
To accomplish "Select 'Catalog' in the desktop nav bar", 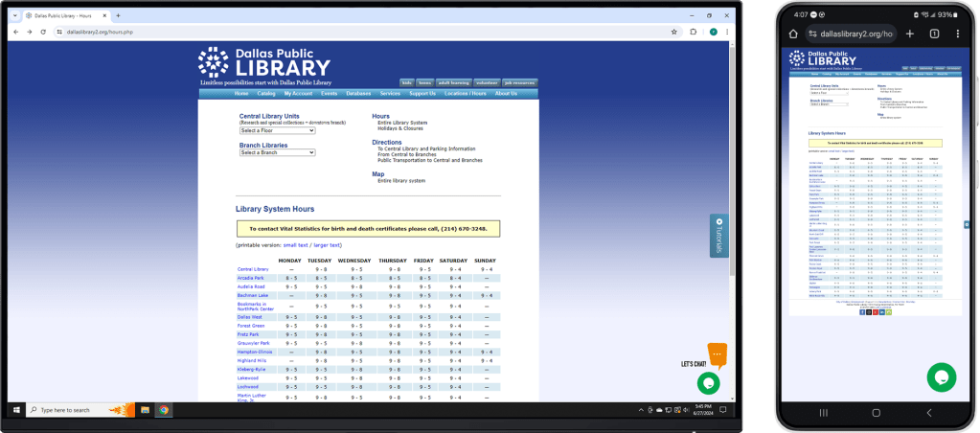I will pyautogui.click(x=266, y=94).
